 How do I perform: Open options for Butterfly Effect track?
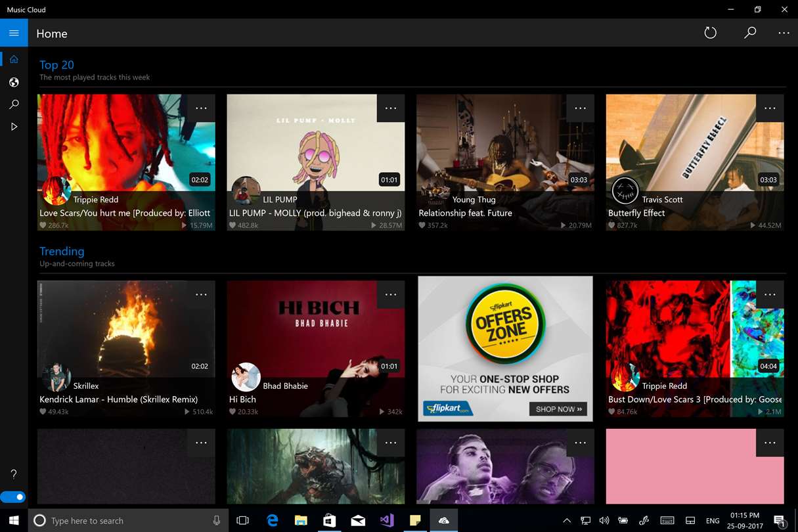point(770,108)
